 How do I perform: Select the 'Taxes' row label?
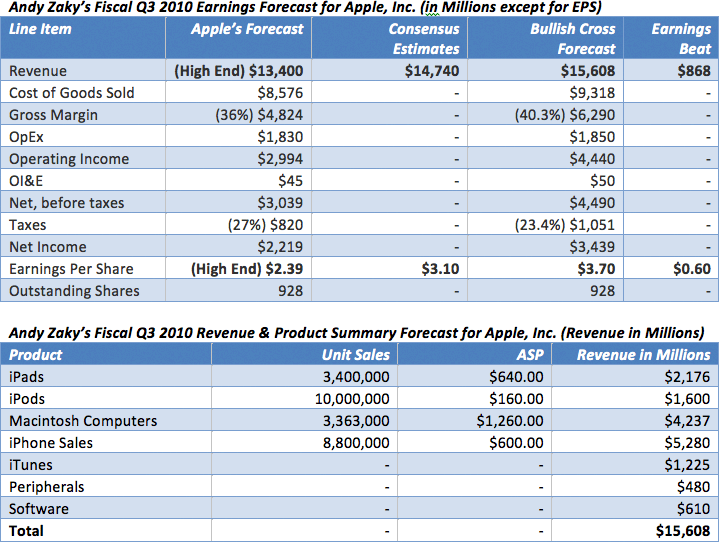(28, 225)
